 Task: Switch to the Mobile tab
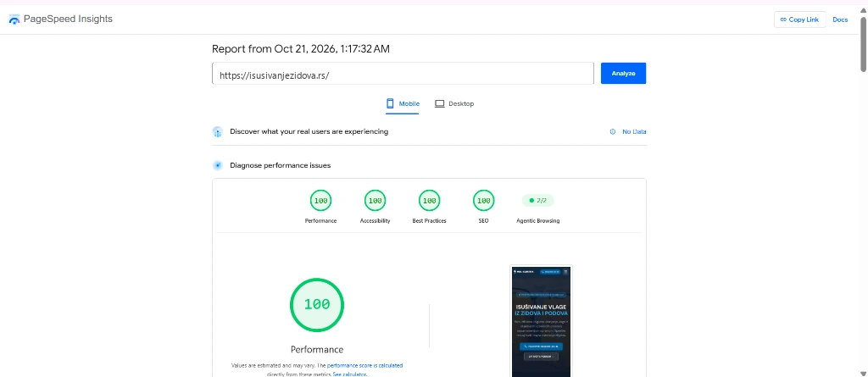(403, 103)
